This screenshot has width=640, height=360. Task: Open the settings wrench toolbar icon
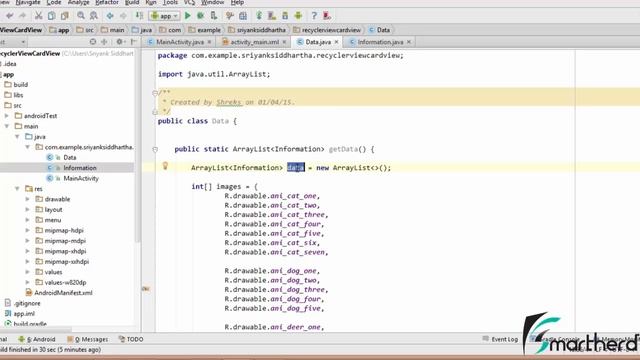[230, 16]
